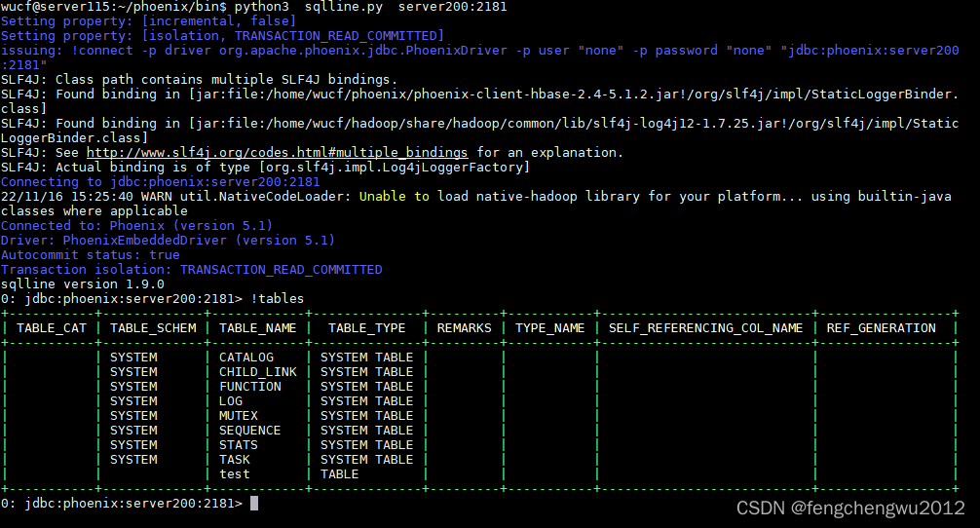Click the STATS table name cell
Viewport: 980px width, 528px height.
[238, 445]
